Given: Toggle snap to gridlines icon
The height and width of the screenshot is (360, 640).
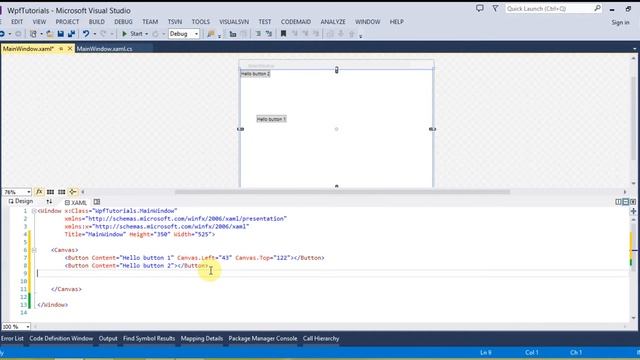Looking at the screenshot, I should [62, 192].
